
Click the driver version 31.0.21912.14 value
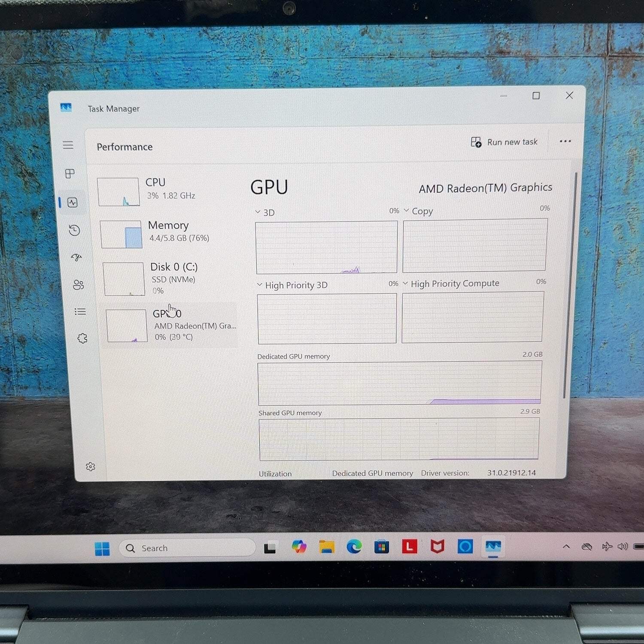(x=511, y=473)
